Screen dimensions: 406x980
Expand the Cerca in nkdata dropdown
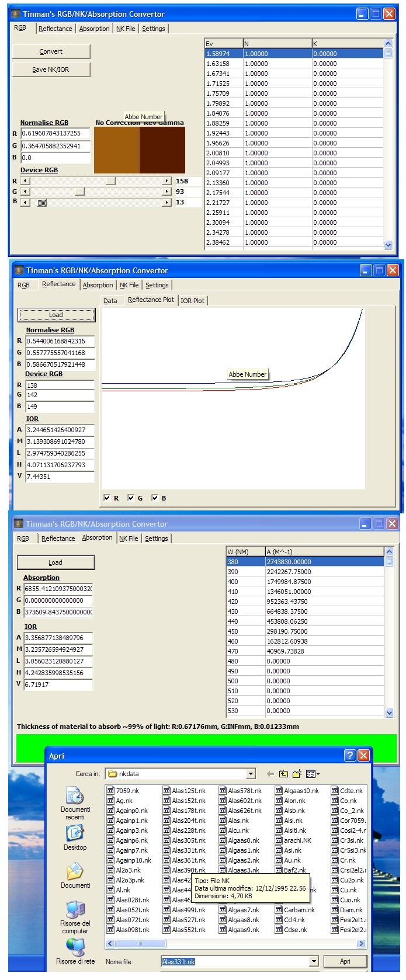coord(251,774)
